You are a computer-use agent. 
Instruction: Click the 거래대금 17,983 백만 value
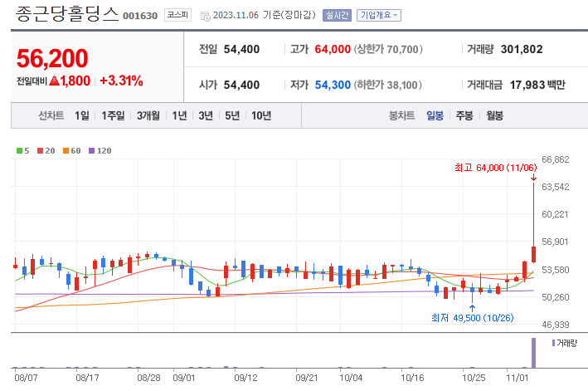click(x=537, y=85)
